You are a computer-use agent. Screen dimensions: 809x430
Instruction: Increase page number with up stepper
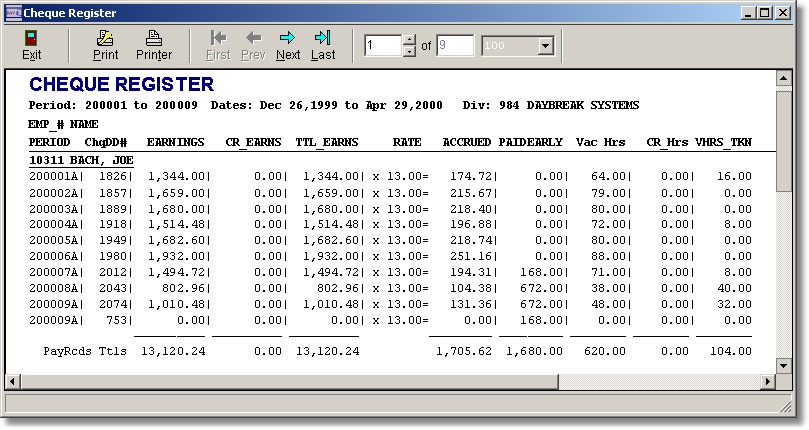tap(408, 41)
